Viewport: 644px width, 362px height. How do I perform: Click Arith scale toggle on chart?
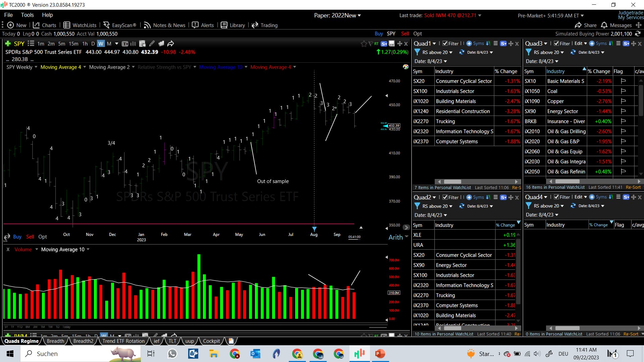tap(396, 237)
